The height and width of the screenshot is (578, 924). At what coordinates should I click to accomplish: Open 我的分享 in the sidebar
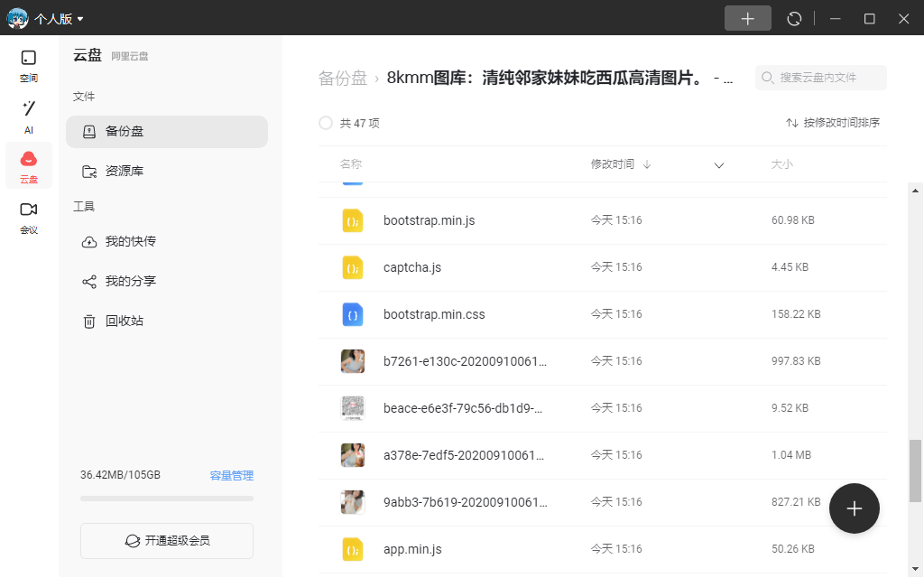pyautogui.click(x=167, y=282)
